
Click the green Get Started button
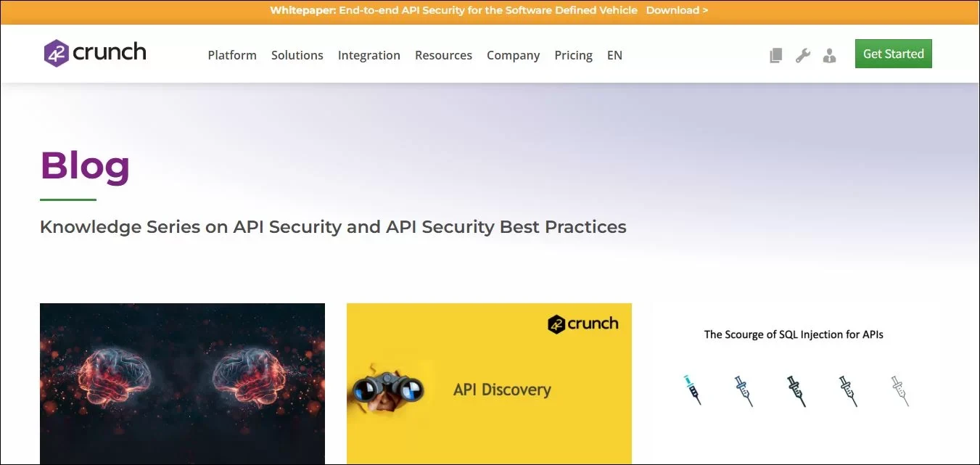click(894, 54)
